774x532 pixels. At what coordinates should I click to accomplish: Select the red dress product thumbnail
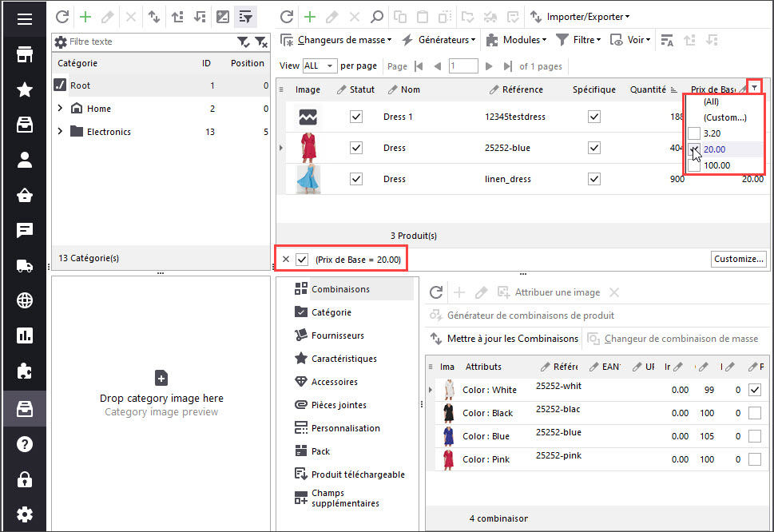tap(308, 148)
